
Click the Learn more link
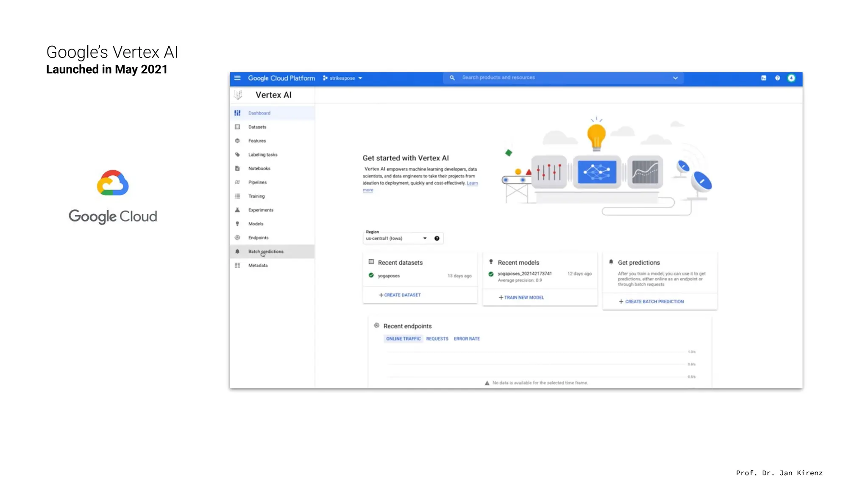pos(472,183)
